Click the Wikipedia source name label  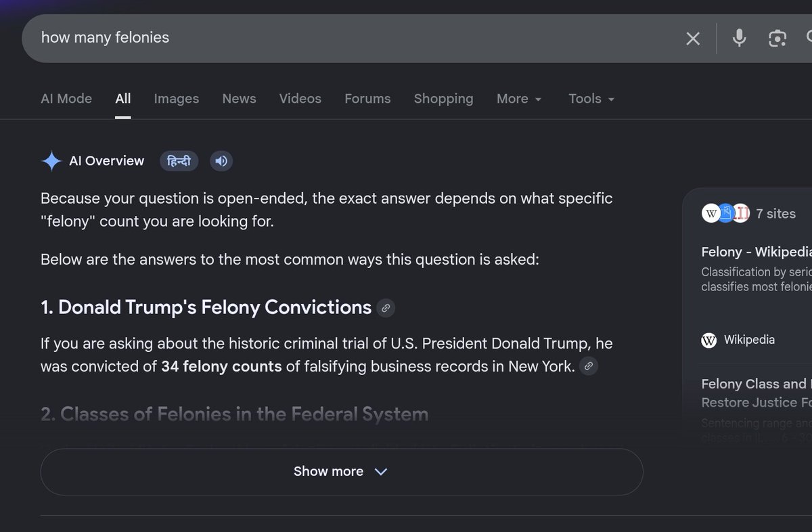click(x=749, y=340)
